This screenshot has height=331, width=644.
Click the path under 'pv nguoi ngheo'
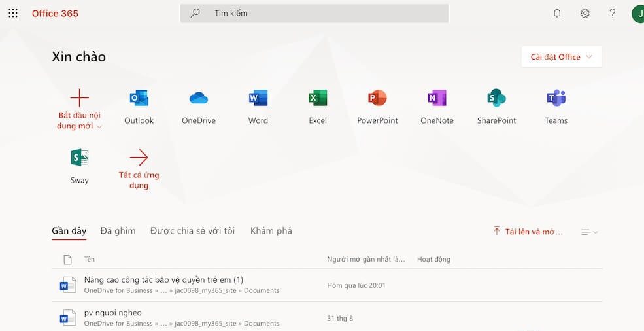[182, 324]
